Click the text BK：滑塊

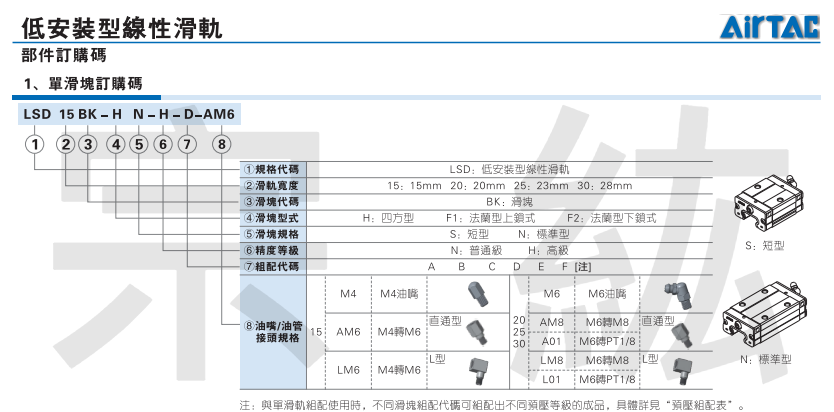(509, 202)
